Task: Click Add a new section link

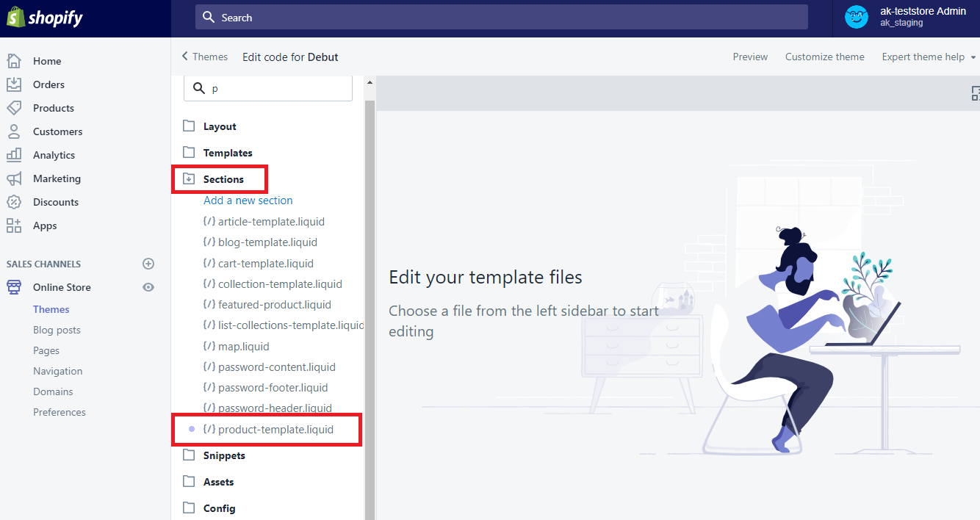Action: pos(248,200)
